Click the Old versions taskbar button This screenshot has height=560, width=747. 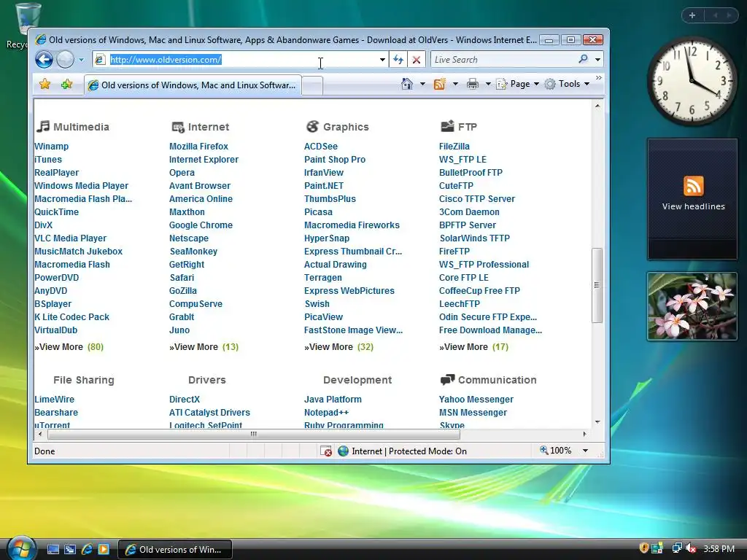click(x=175, y=549)
